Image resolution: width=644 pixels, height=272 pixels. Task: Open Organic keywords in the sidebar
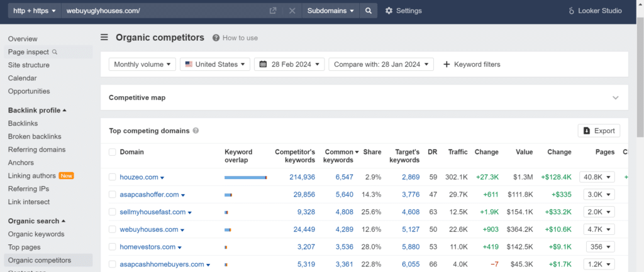click(36, 234)
